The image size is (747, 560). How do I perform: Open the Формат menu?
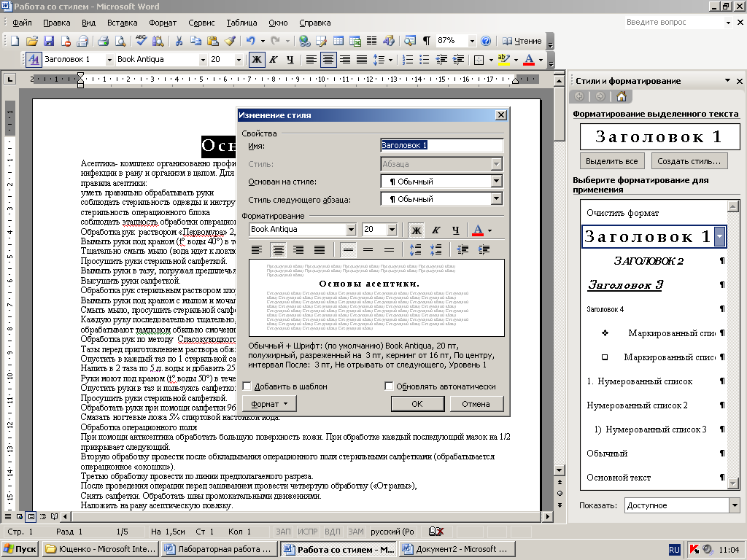[163, 23]
